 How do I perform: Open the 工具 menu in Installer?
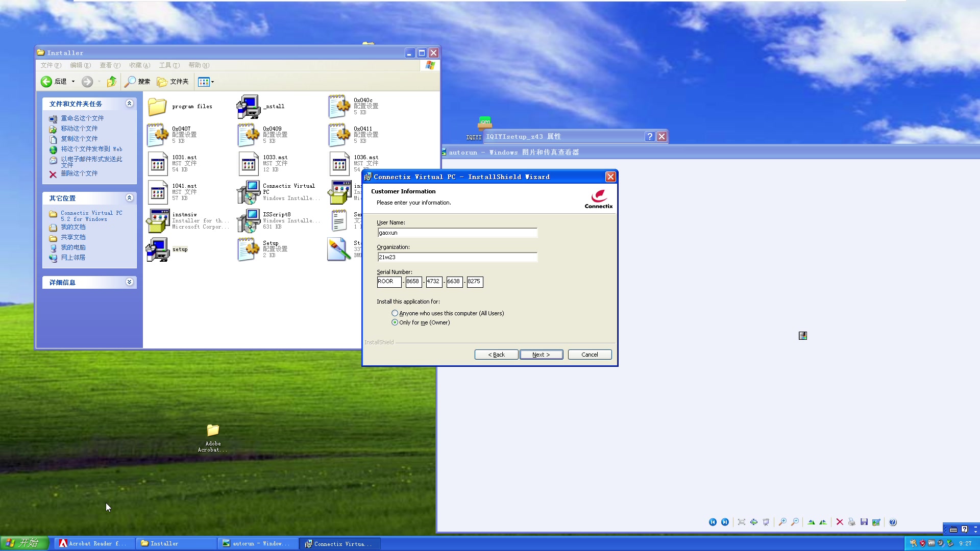[168, 65]
